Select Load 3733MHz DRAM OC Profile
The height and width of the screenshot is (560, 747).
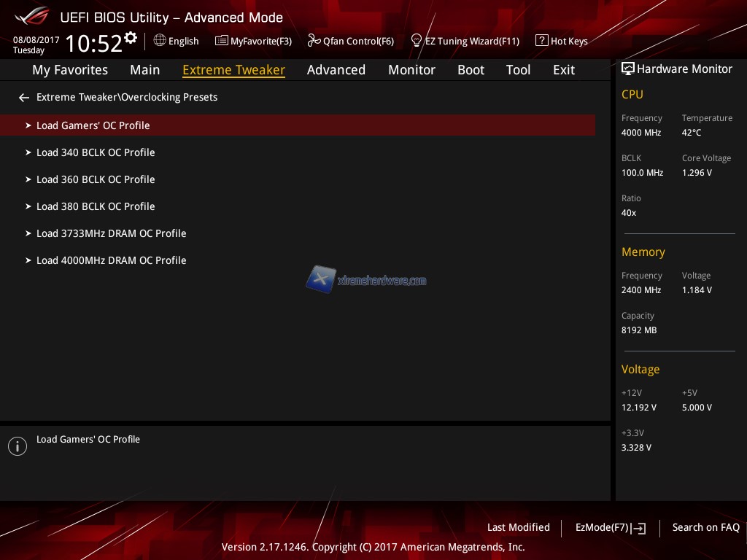tap(111, 233)
